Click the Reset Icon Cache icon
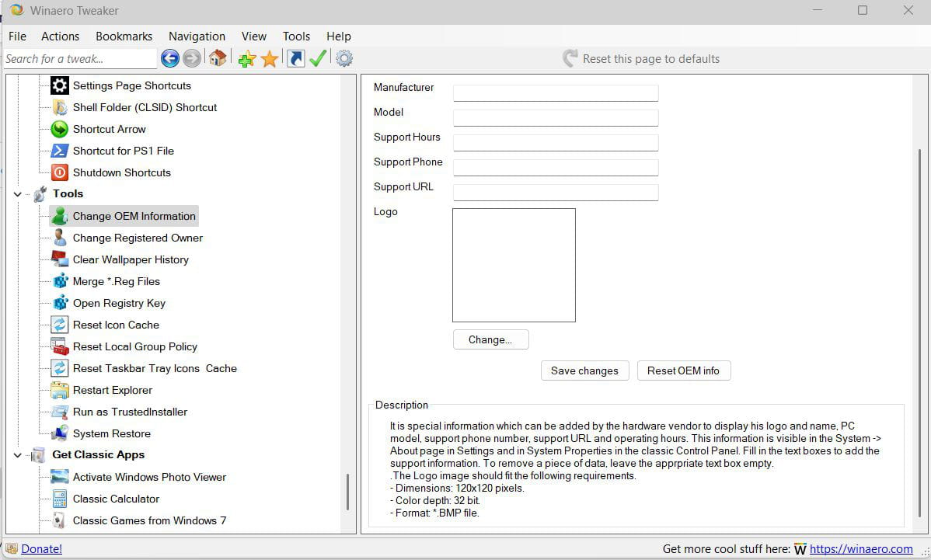 pyautogui.click(x=59, y=325)
